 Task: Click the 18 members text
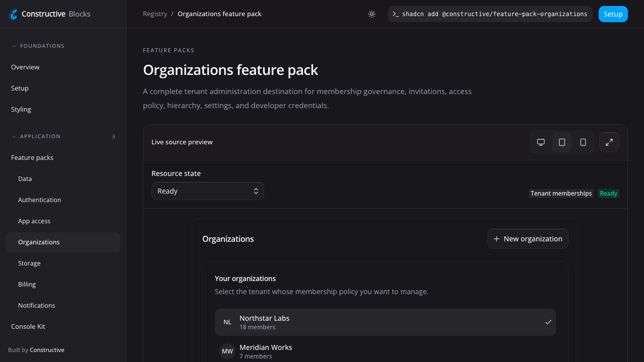257,327
